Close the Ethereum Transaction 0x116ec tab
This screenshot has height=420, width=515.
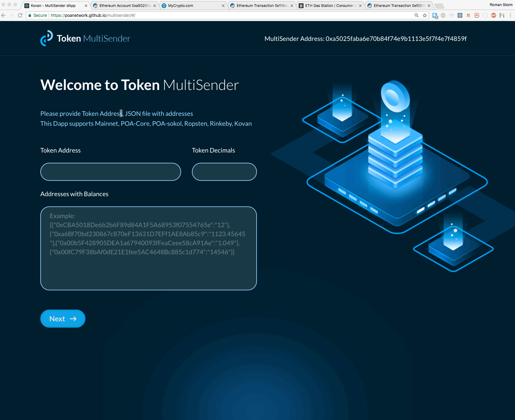292,6
